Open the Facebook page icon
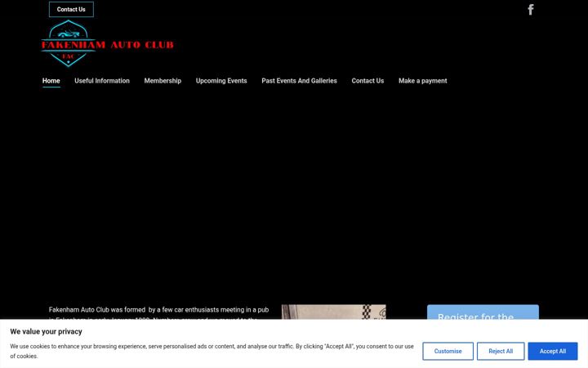The width and height of the screenshot is (588, 368). [x=530, y=9]
